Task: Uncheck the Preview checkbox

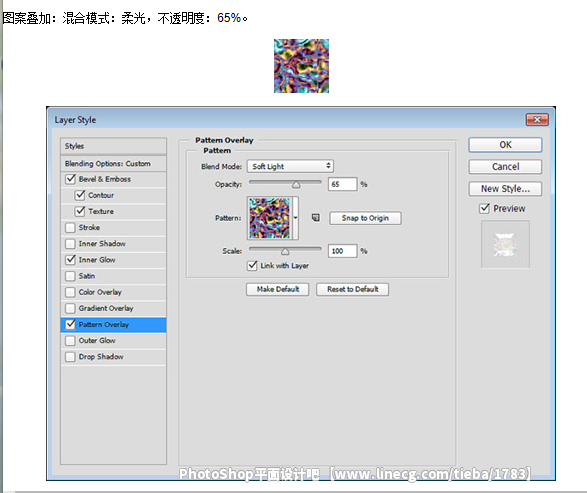Action: tap(484, 208)
